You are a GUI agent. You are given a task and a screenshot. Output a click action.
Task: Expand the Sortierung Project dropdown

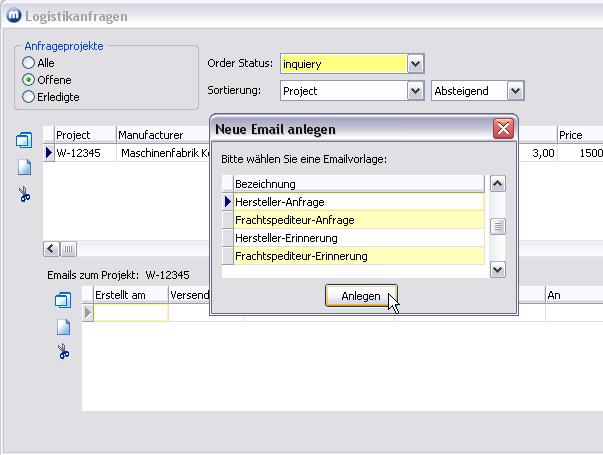[416, 91]
